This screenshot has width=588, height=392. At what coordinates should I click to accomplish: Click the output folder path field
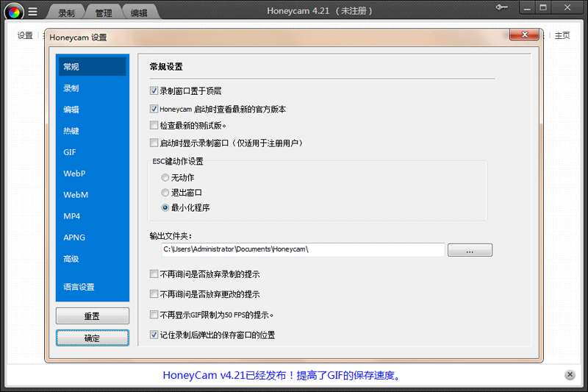pos(302,249)
